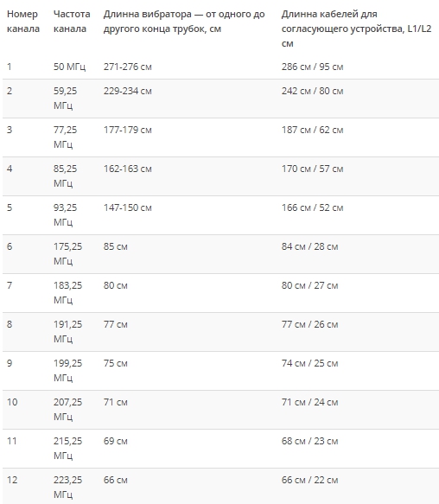Select the 229-234 см length value
Image resolution: width=439 pixels, height=504 pixels.
tap(127, 91)
